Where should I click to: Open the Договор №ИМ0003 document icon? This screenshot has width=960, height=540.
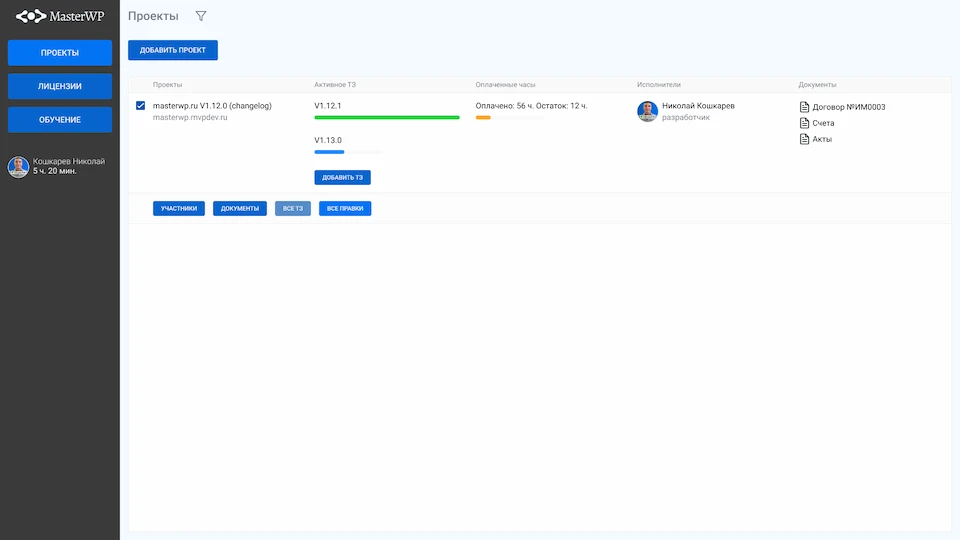(x=804, y=107)
